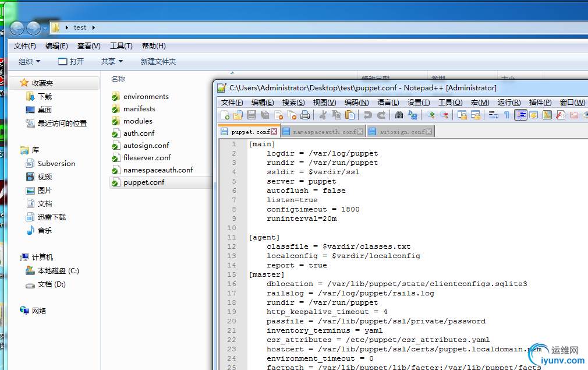Image resolution: width=588 pixels, height=370 pixels.
Task: Open Replace with the a-b icon
Action: point(413,115)
